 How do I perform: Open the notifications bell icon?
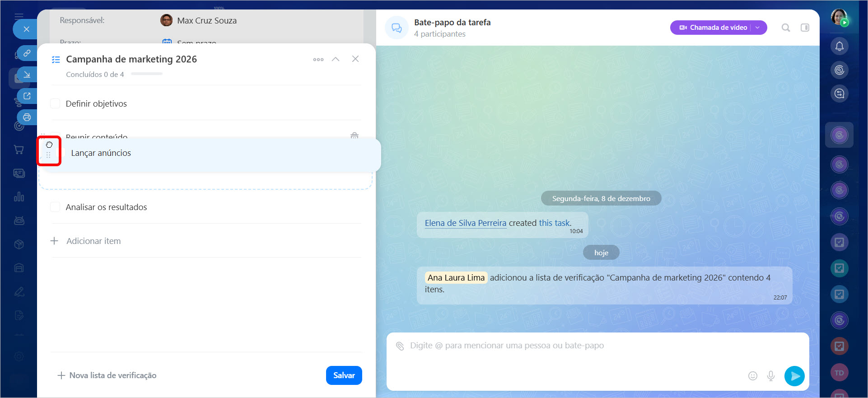click(x=839, y=46)
